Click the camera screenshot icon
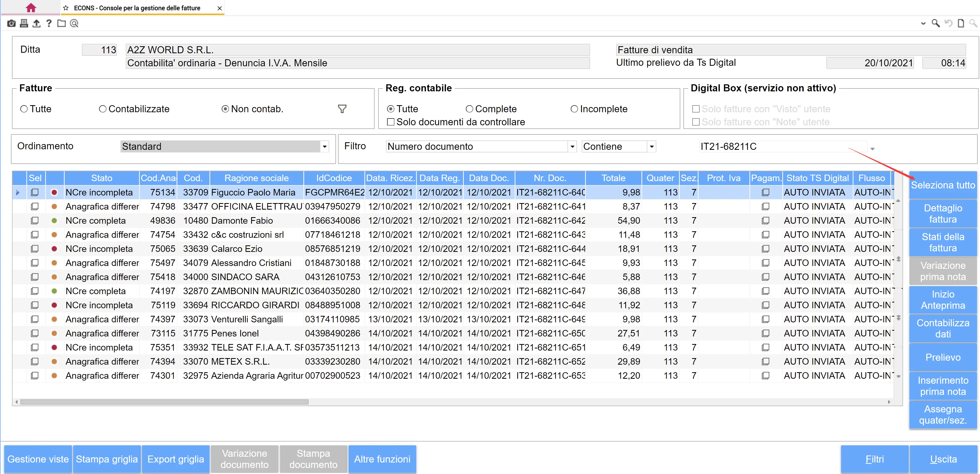980x474 pixels. tap(11, 23)
